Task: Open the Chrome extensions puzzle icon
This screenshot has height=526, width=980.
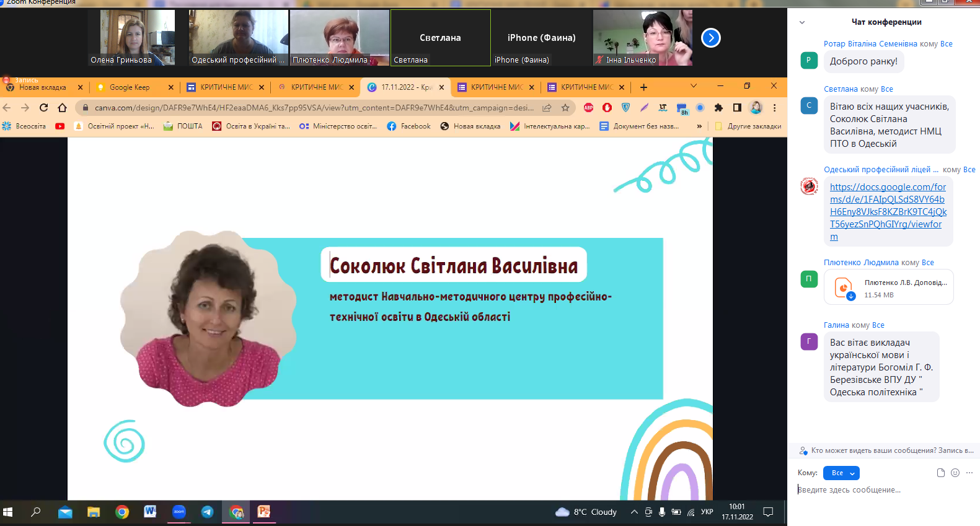Action: [718, 108]
